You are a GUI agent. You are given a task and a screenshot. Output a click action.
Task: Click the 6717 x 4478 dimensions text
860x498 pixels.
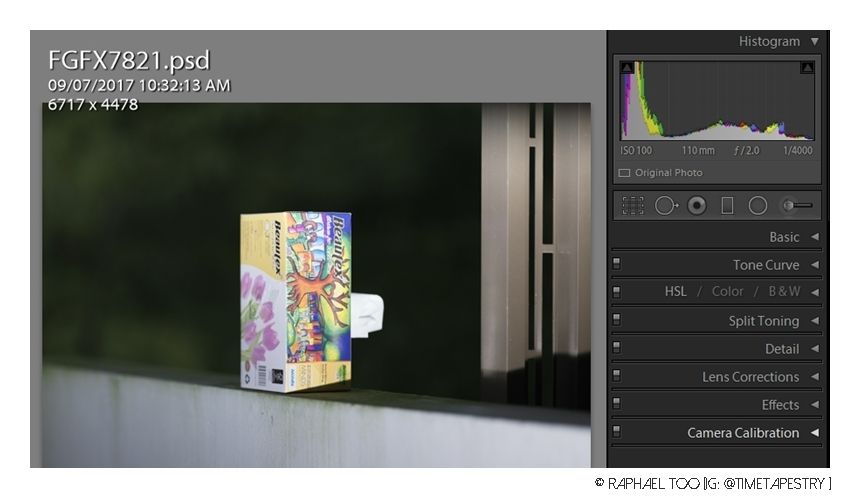93,104
